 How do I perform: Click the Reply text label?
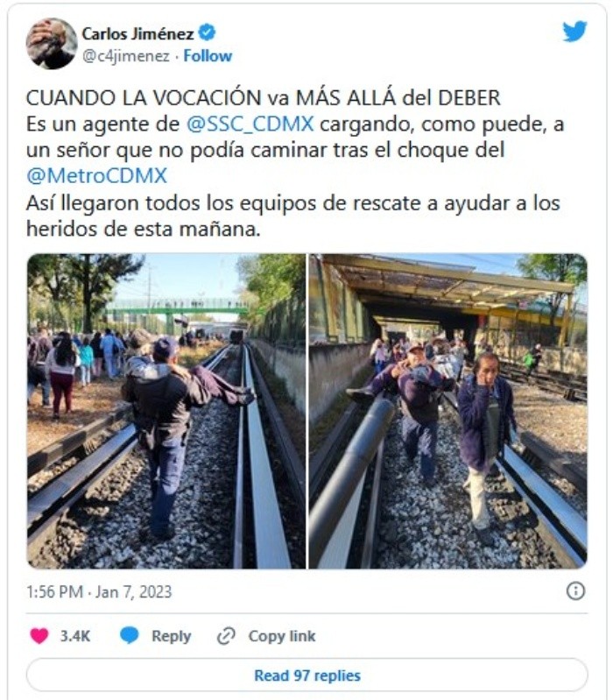click(172, 636)
